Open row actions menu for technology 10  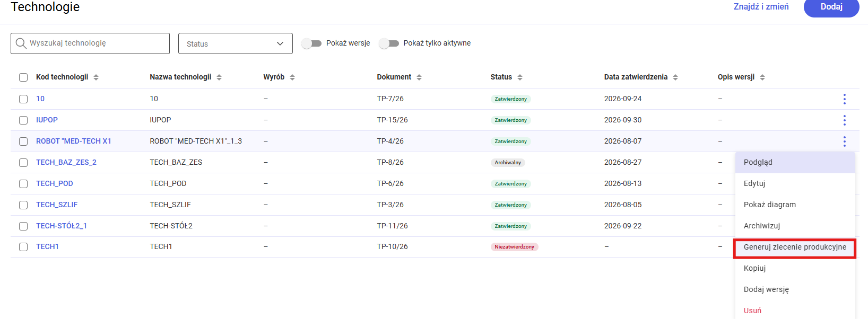coord(844,99)
